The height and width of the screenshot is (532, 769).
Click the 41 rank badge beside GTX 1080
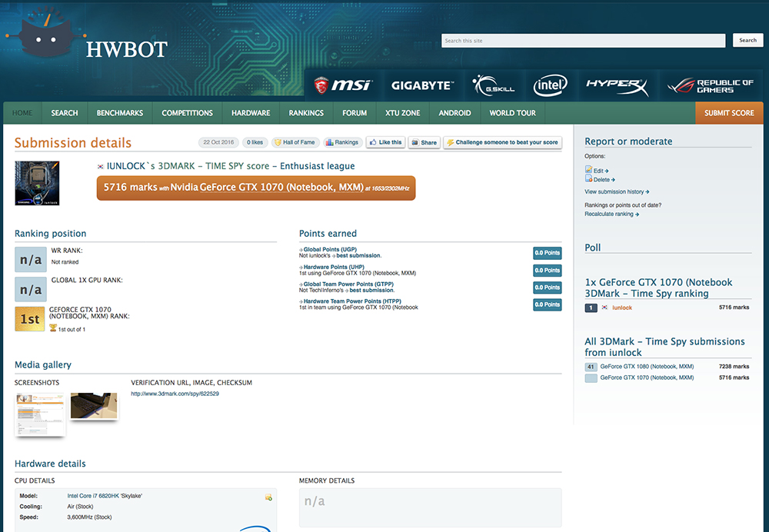click(x=591, y=367)
